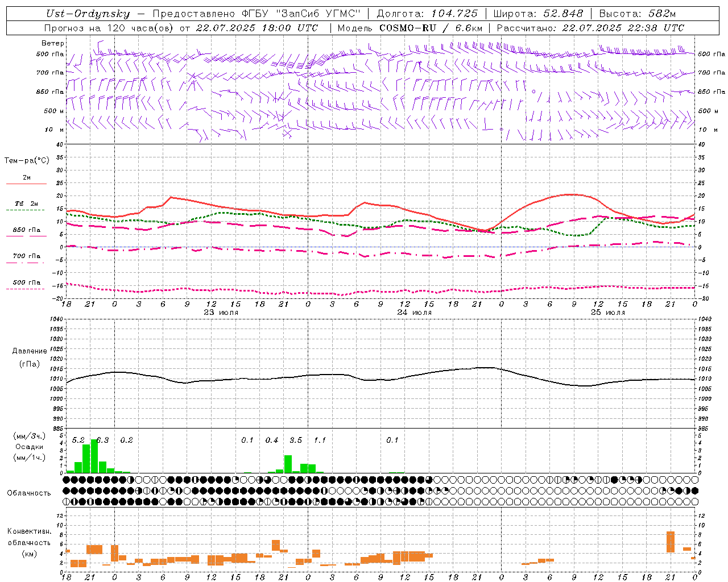Click the 'Конвективн.' convective cloud label
Viewport: 728px width, 582px height.
(x=30, y=531)
